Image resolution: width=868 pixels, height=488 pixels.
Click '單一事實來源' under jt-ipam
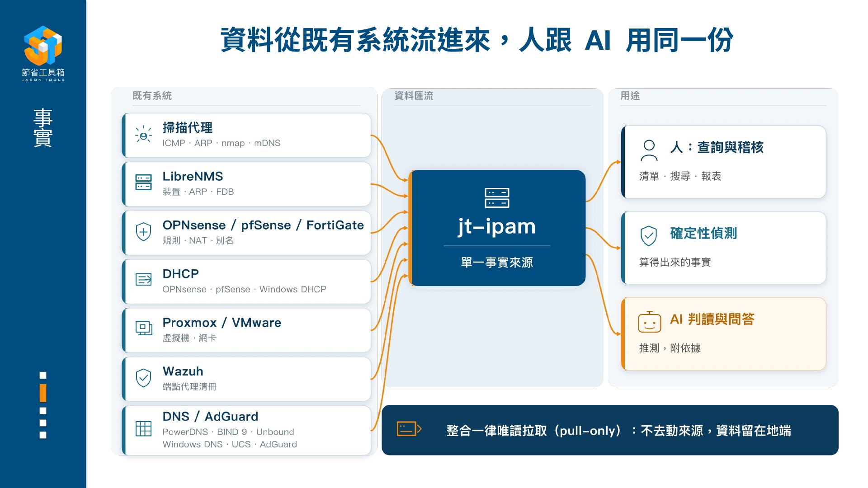(x=497, y=263)
